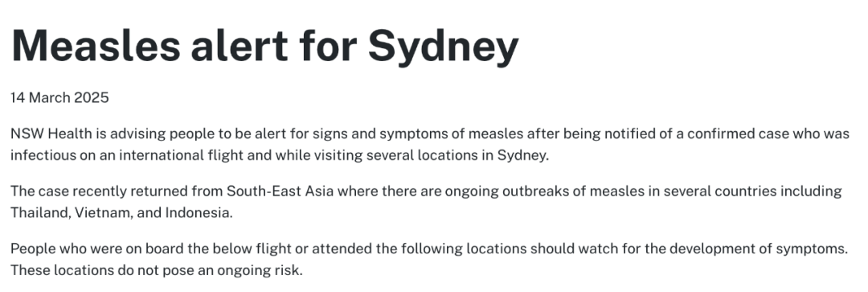Click the word "Indonesia" in the country list
The width and height of the screenshot is (868, 292).
coord(199,213)
